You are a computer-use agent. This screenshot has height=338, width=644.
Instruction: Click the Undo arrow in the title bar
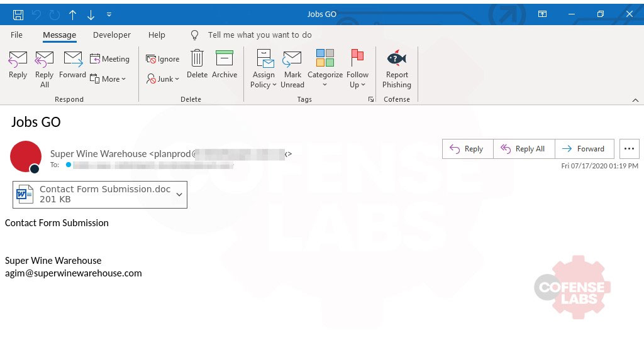coord(36,15)
